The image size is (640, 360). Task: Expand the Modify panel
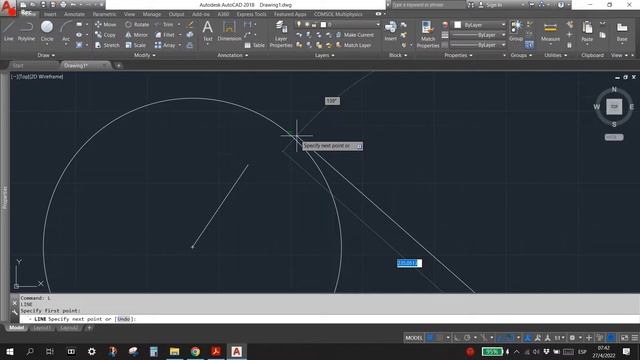click(144, 55)
